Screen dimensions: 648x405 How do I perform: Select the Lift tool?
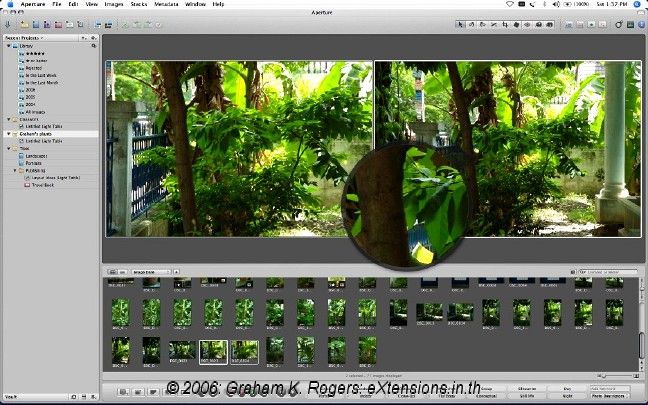(x=538, y=25)
